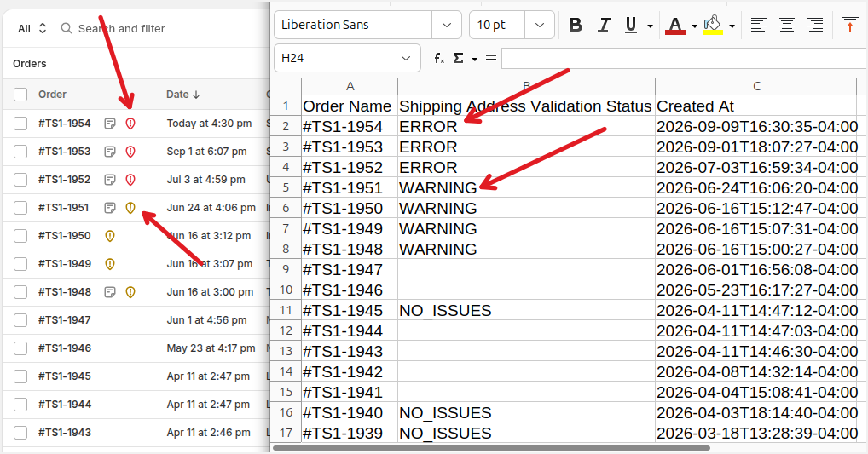Expand the 10 pt font size dropdown
The width and height of the screenshot is (868, 454).
click(539, 25)
